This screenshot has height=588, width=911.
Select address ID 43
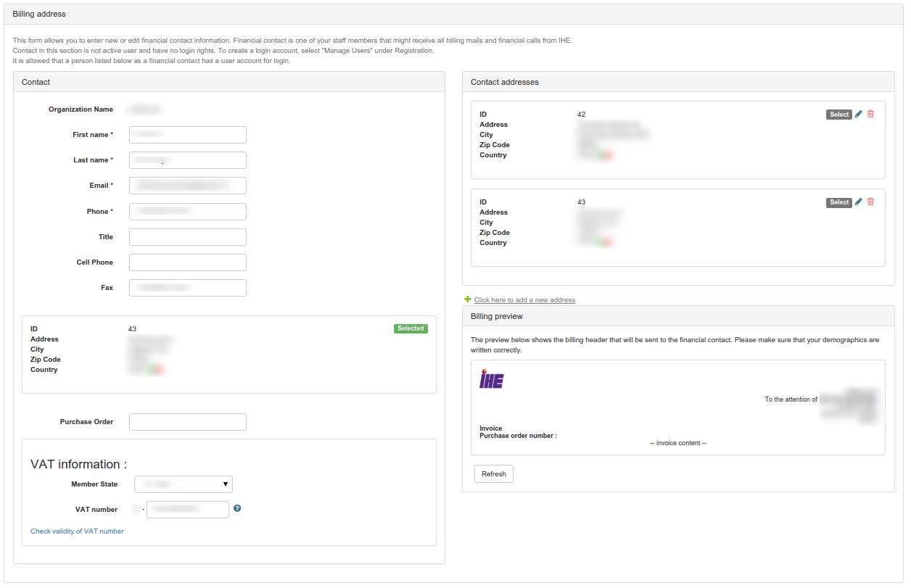839,202
